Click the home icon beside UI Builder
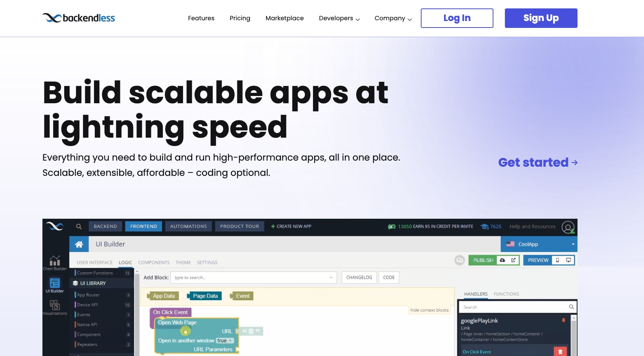Viewport: 644px width, 356px height. click(x=79, y=244)
